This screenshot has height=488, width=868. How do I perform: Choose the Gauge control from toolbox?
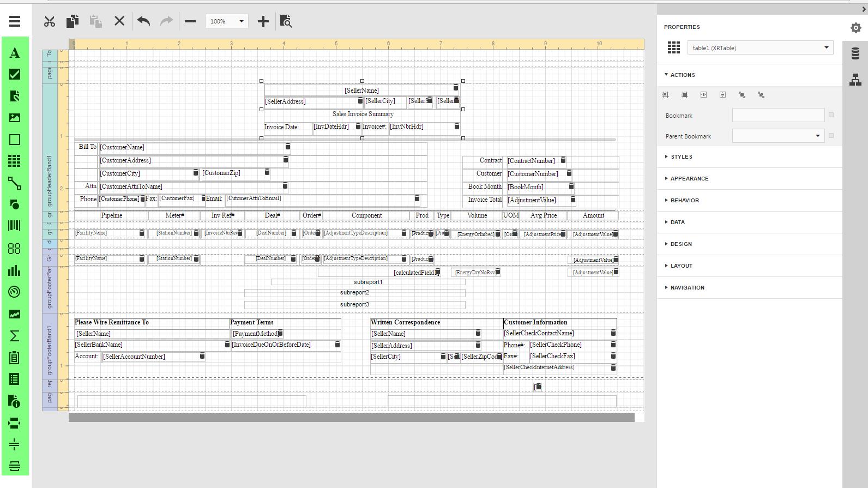15,292
